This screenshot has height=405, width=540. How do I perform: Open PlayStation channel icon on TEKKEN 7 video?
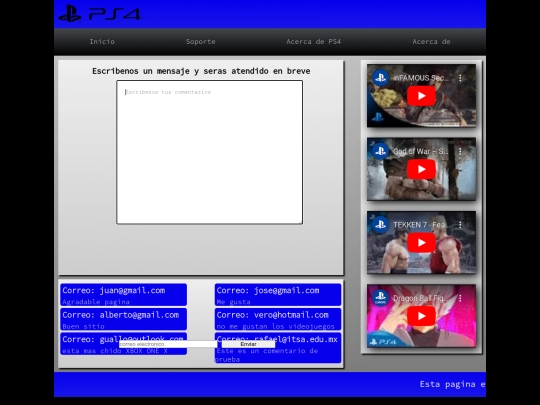point(380,225)
